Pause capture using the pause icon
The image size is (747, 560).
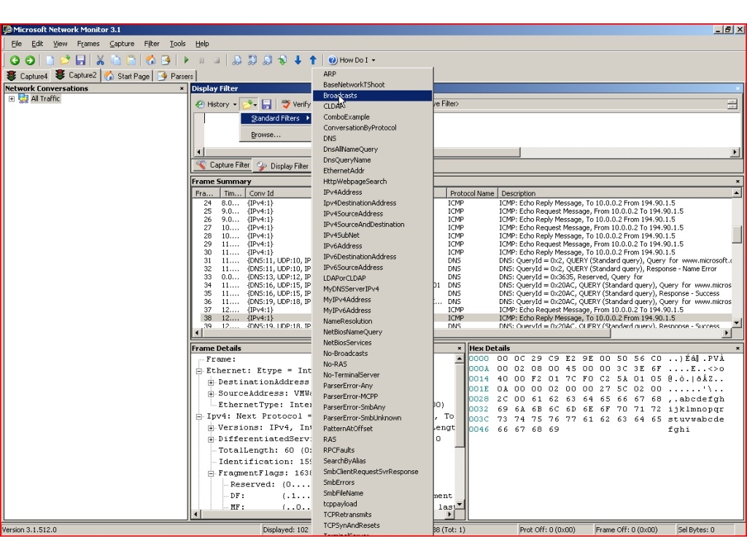201,60
